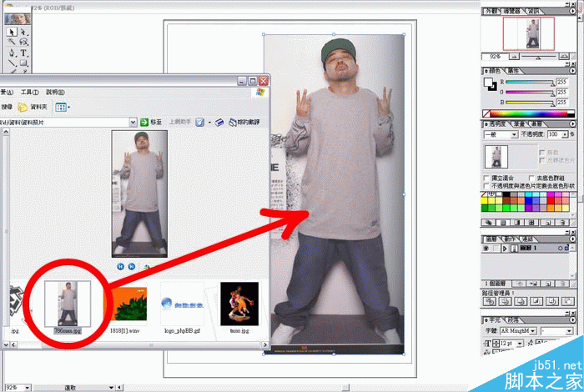
Task: Click Navigator zoom slider handle
Action: click(538, 58)
